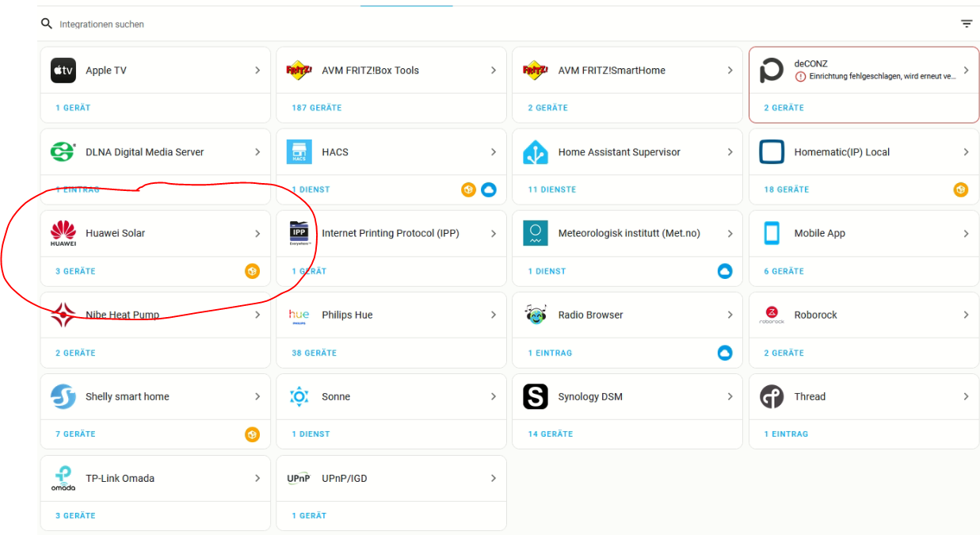
Task: Click custom integration badge on HACS card
Action: 469,189
